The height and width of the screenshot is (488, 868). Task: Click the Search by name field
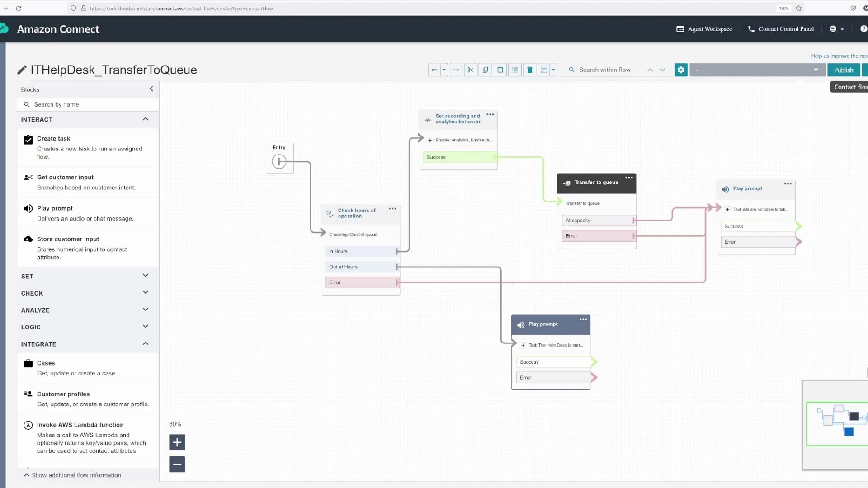(90, 104)
